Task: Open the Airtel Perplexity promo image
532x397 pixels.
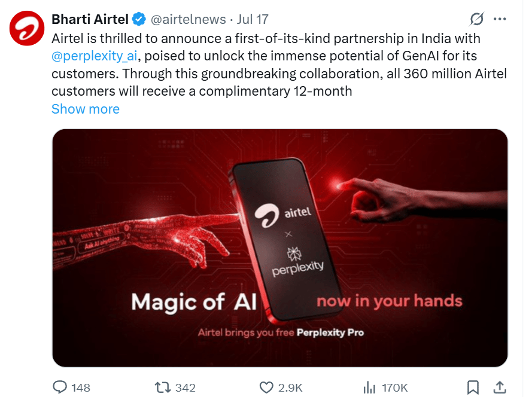Action: point(280,248)
